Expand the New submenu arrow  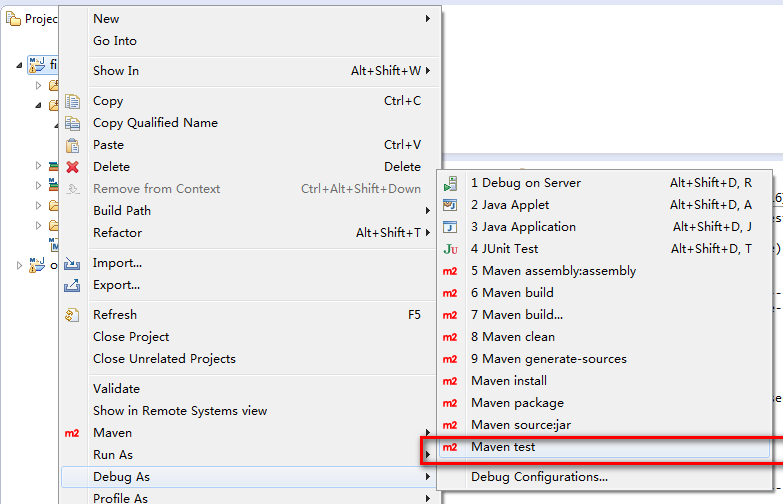pyautogui.click(x=428, y=19)
